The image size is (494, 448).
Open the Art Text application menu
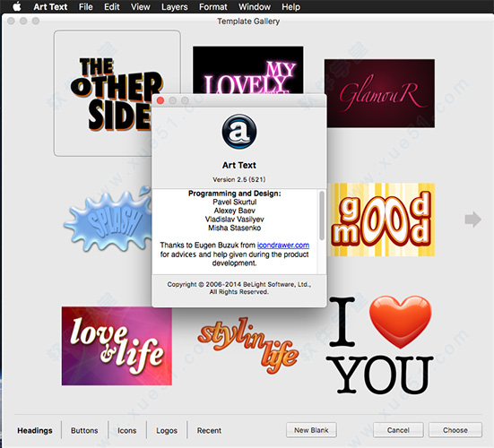[50, 6]
